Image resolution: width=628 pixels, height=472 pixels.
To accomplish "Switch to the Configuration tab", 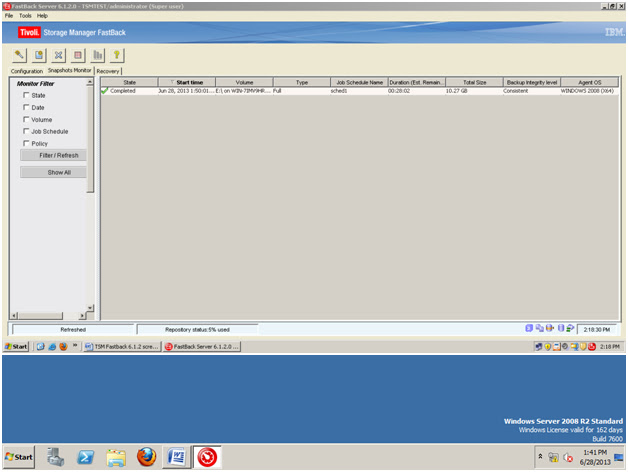I will pyautogui.click(x=27, y=71).
